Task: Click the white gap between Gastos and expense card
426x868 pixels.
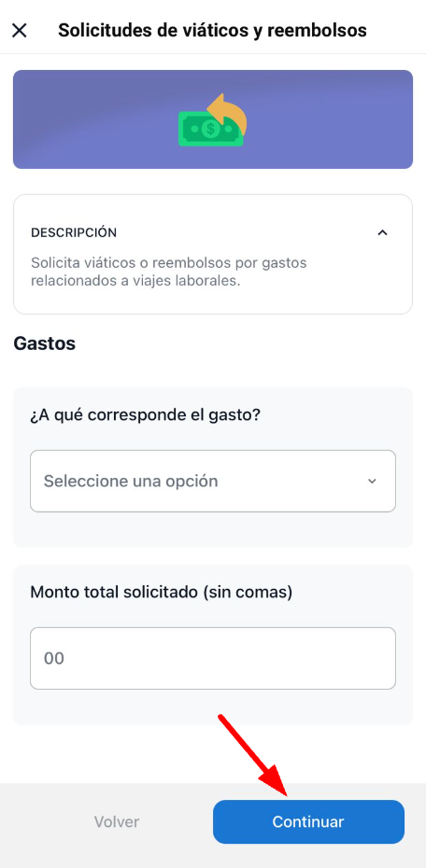Action: 213,371
